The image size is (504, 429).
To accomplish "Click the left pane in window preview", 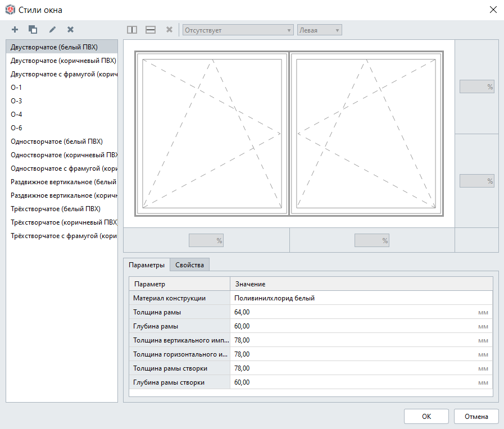I will click(x=212, y=134).
